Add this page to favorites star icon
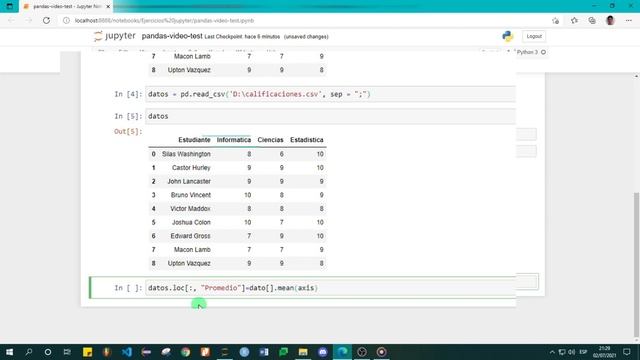The width and height of the screenshot is (640, 360). coord(555,20)
